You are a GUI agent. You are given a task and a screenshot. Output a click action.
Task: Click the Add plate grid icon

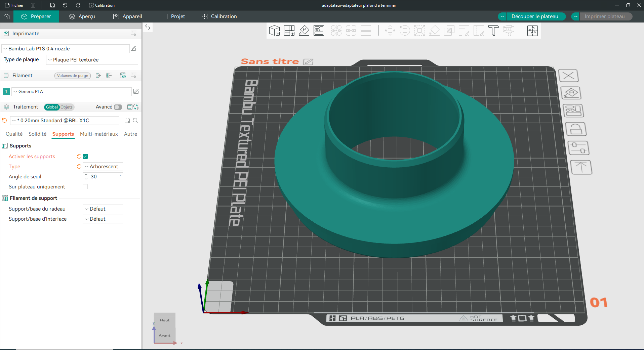coord(289,31)
